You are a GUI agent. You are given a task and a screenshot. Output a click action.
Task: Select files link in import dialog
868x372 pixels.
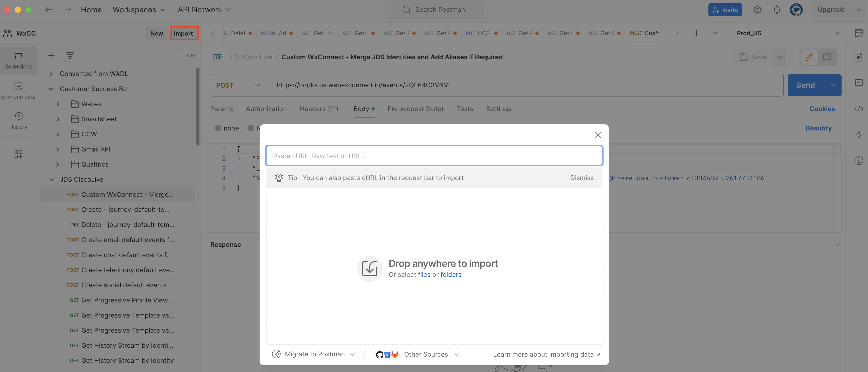[x=424, y=275]
